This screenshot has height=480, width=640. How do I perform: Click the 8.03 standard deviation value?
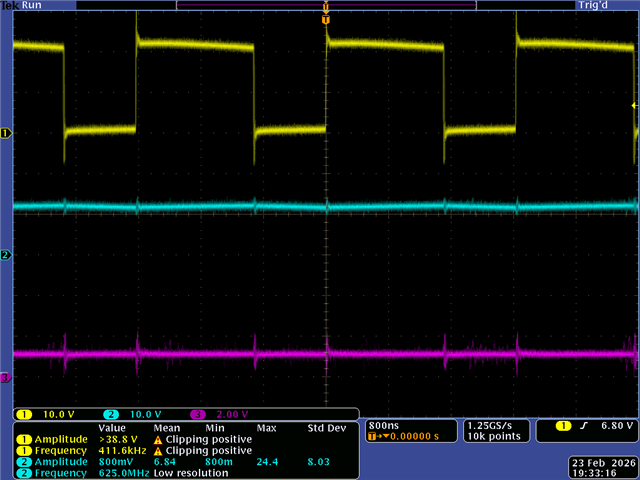318,462
